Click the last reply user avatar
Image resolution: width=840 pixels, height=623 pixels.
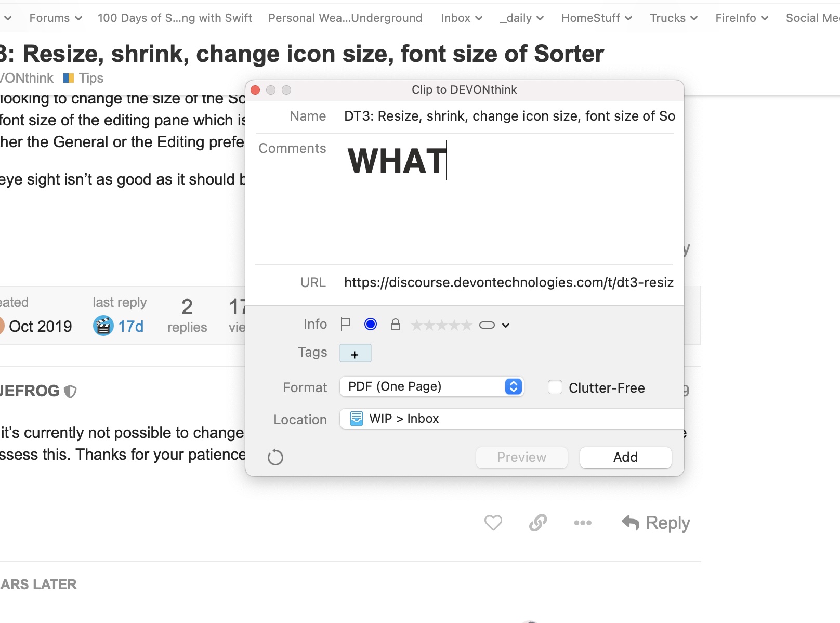(x=103, y=326)
